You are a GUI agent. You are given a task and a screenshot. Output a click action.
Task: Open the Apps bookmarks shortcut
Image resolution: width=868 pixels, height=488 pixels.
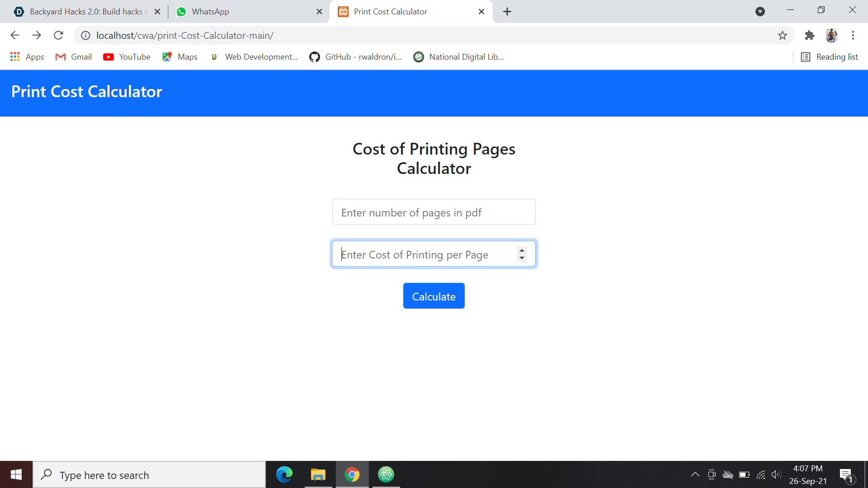click(27, 56)
